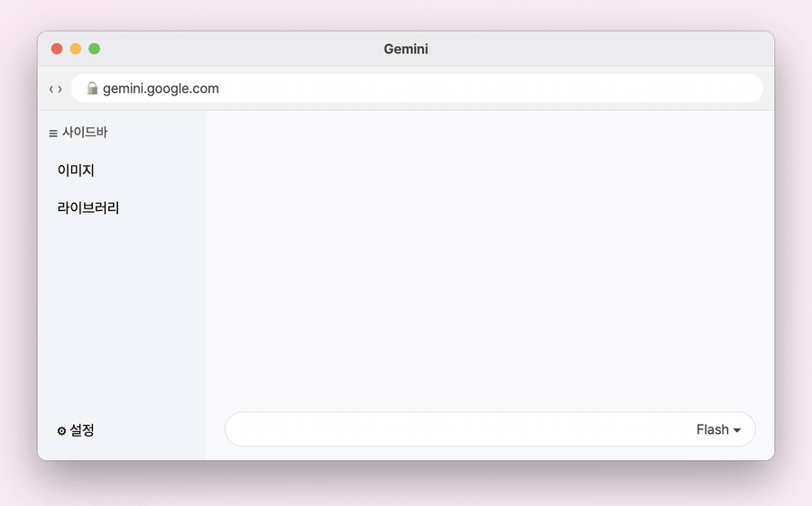Open the Flash model selector label
This screenshot has height=506, width=812.
click(713, 429)
